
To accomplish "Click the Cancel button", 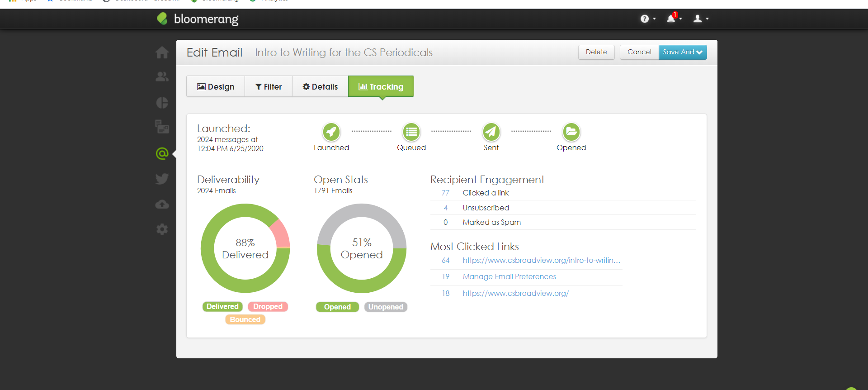I will [639, 52].
